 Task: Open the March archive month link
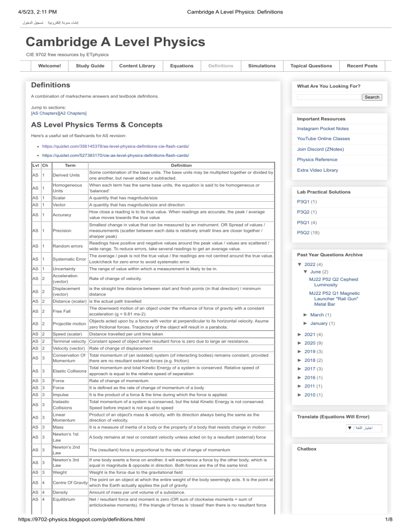317,315
